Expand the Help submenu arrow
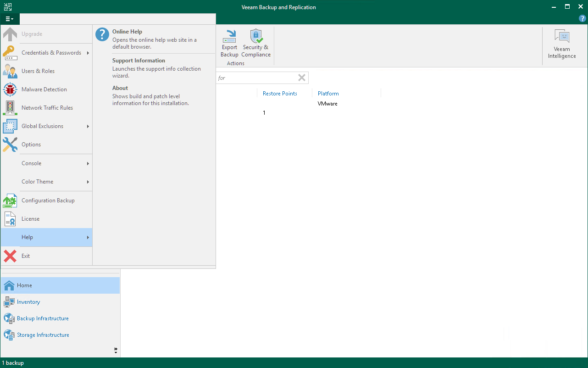The image size is (588, 368). [x=88, y=237]
